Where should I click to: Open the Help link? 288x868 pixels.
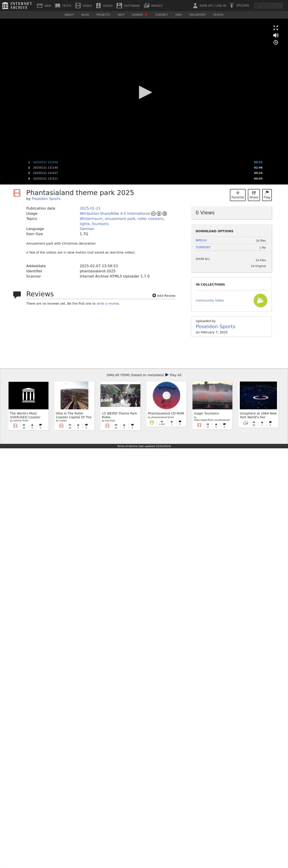(121, 15)
